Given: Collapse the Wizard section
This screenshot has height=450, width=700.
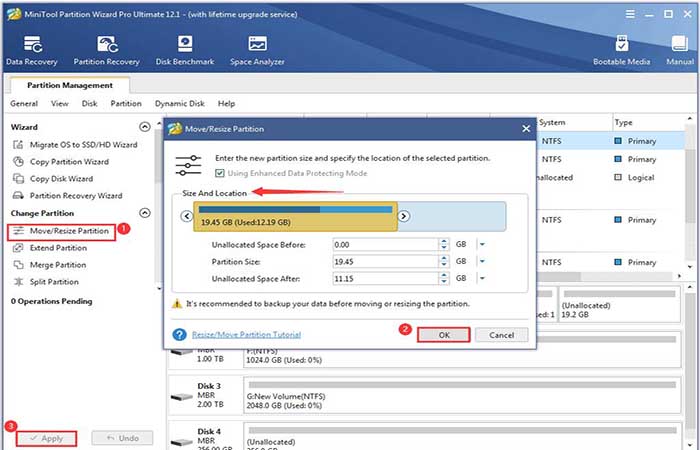Looking at the screenshot, I should click(x=145, y=127).
